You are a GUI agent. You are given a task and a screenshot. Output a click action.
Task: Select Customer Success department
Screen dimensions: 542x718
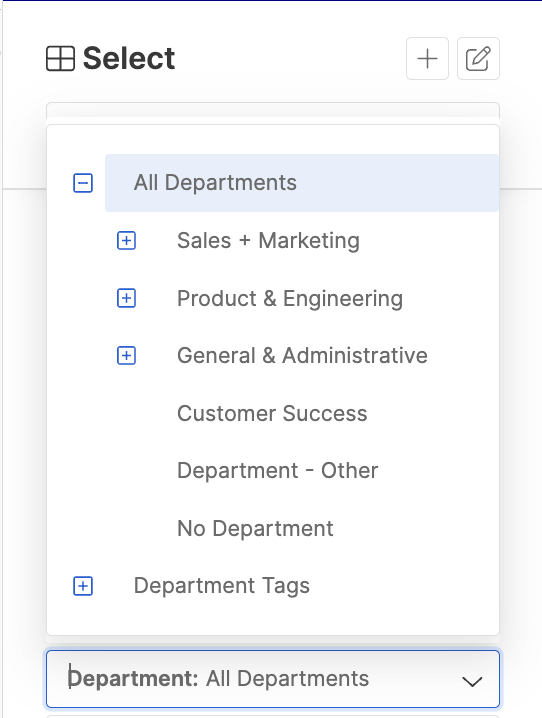[272, 413]
